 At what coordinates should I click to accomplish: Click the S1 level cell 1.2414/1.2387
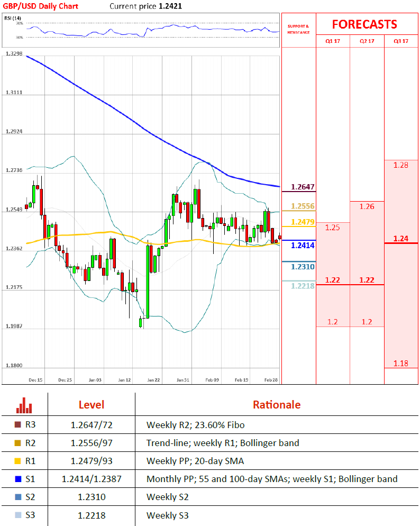tap(92, 479)
